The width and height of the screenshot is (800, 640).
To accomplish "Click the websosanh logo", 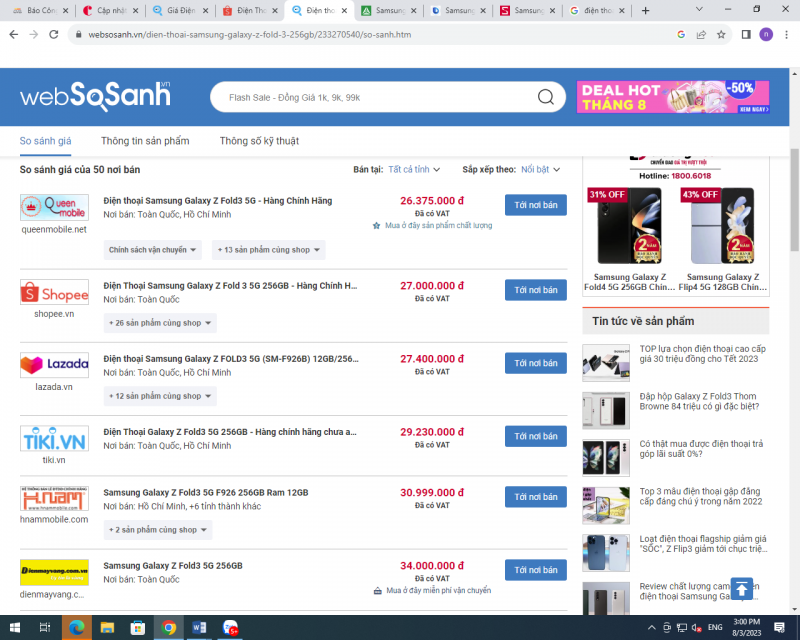I will (96, 96).
